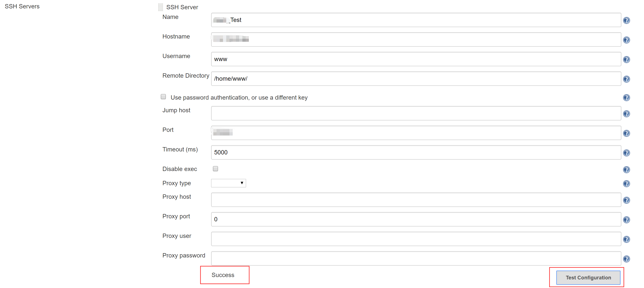The width and height of the screenshot is (644, 288).
Task: Open help for Jump host field
Action: pos(626,114)
